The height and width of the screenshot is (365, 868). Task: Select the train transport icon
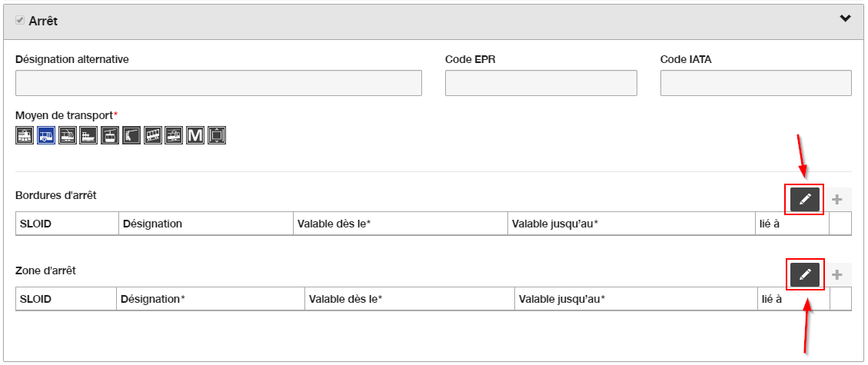click(25, 135)
